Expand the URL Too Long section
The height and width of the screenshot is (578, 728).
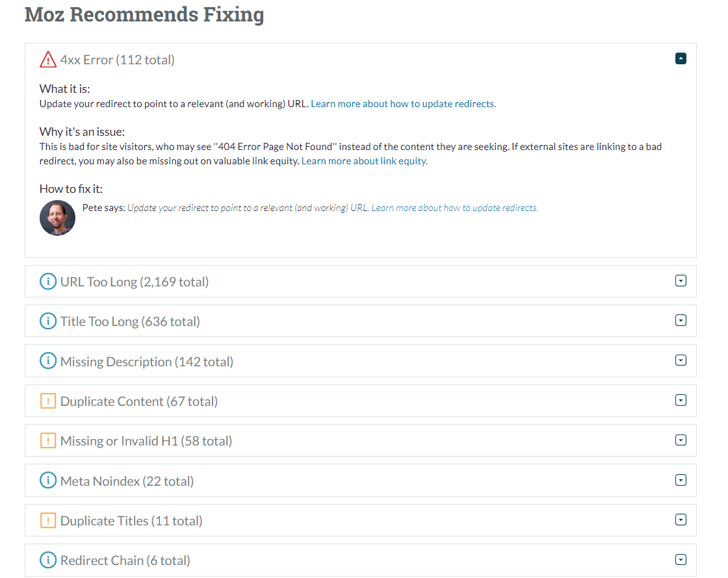[681, 281]
